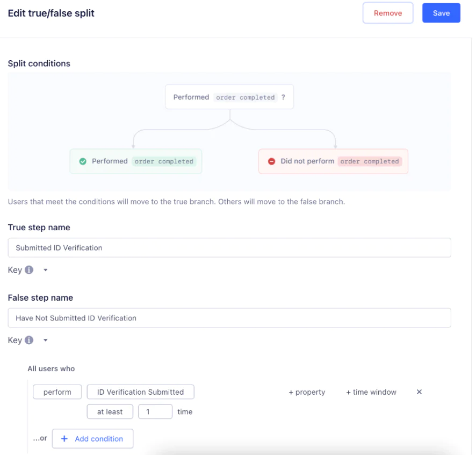Expand the Key dropdown under True step name
This screenshot has width=476, height=455.
point(45,270)
